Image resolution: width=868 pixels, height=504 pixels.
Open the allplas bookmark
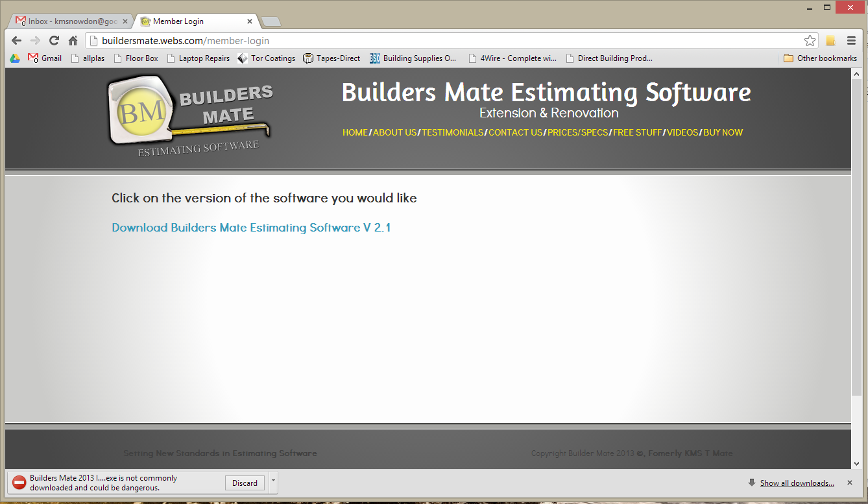point(88,58)
